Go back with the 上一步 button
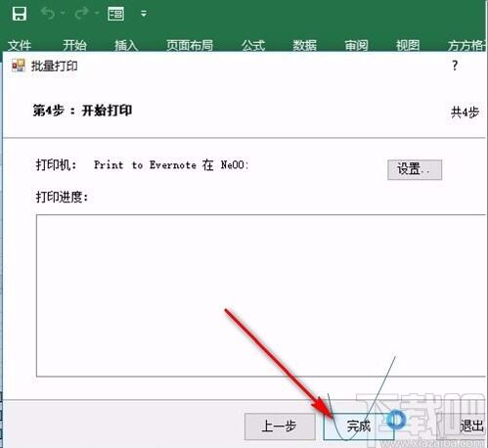488x448 pixels. (280, 426)
